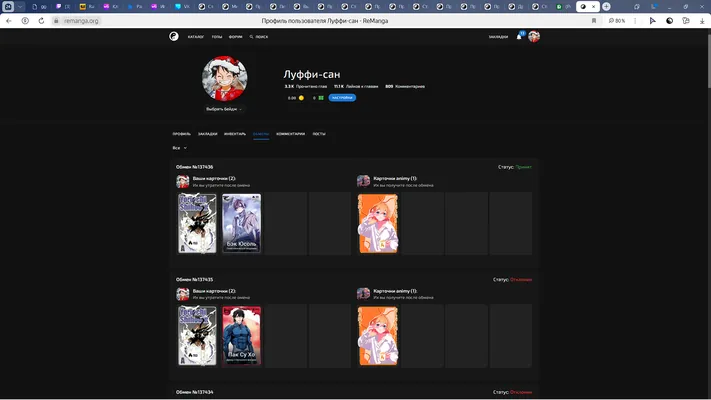711x400 pixels.
Task: Open a new browser tab with plus
Action: click(606, 7)
